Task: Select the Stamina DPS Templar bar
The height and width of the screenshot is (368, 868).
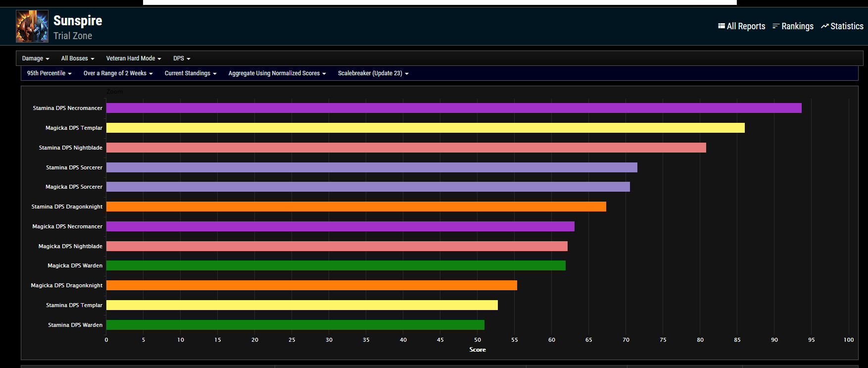Action: (302, 305)
